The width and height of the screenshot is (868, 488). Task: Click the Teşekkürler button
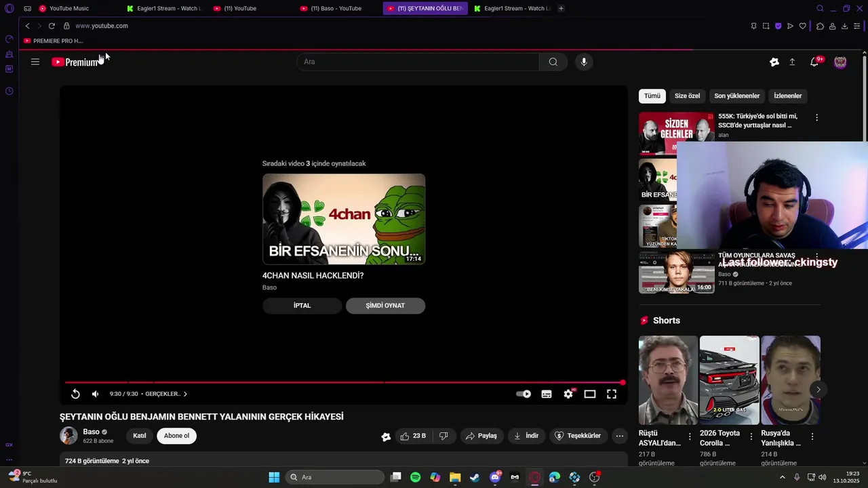578,436
